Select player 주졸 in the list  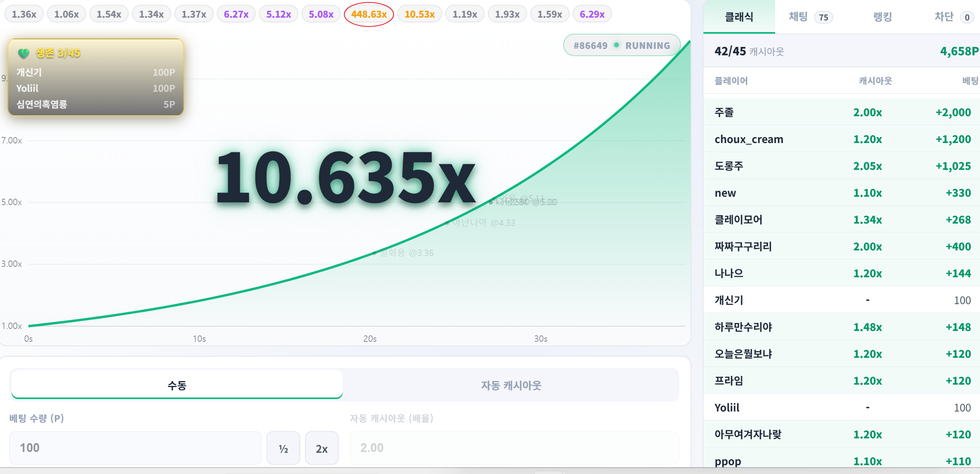pos(842,112)
